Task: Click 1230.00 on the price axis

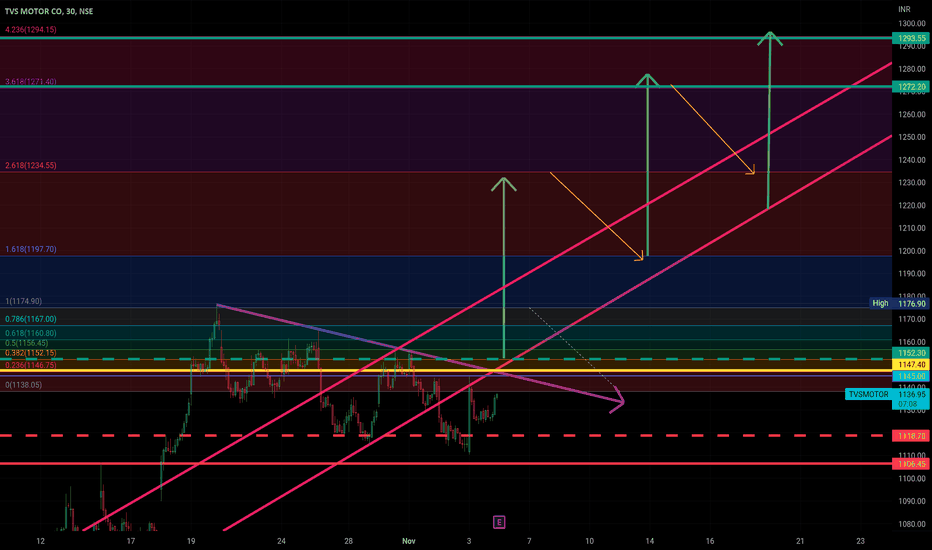Action: [912, 183]
